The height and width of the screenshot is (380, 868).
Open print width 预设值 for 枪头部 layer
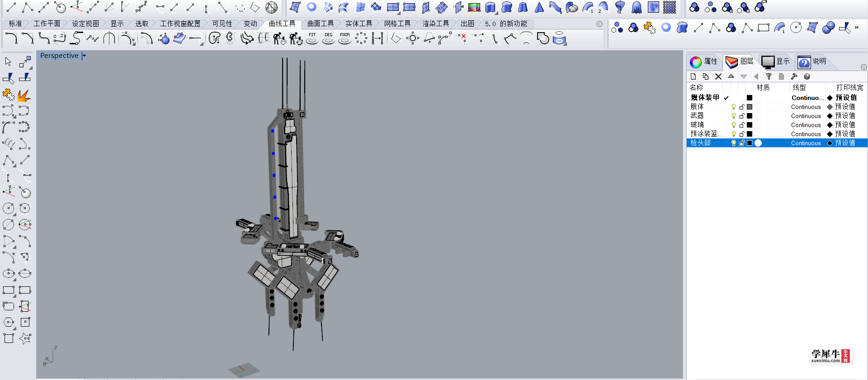tap(845, 143)
